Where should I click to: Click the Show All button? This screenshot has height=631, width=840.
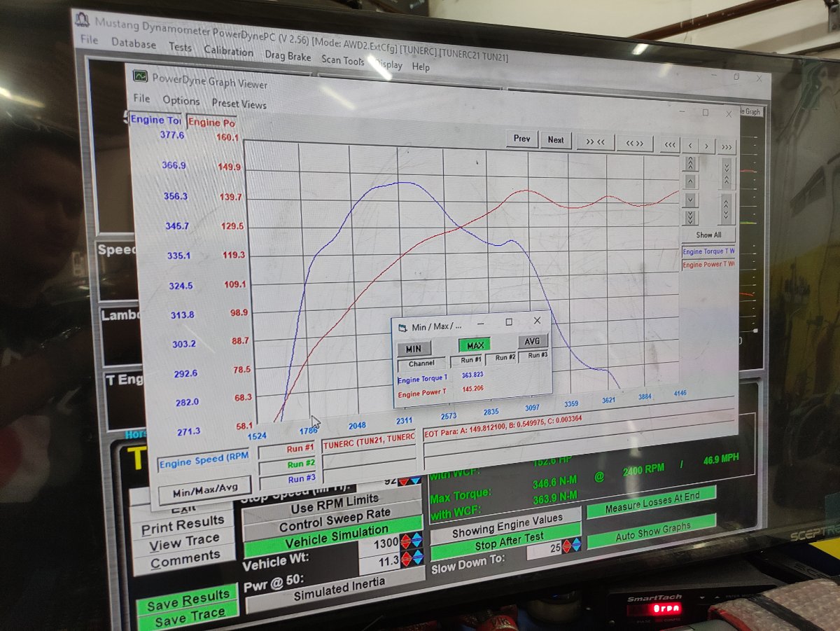[x=708, y=235]
